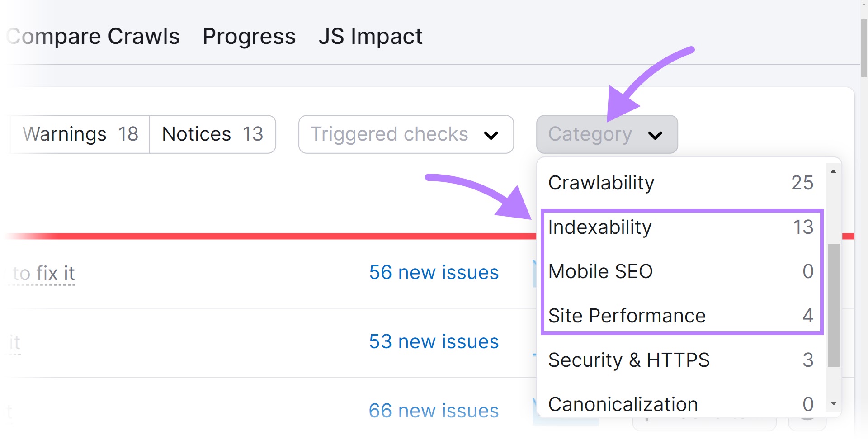Filter issues by Notices
Viewport: 868px width, 445px height.
pos(212,134)
